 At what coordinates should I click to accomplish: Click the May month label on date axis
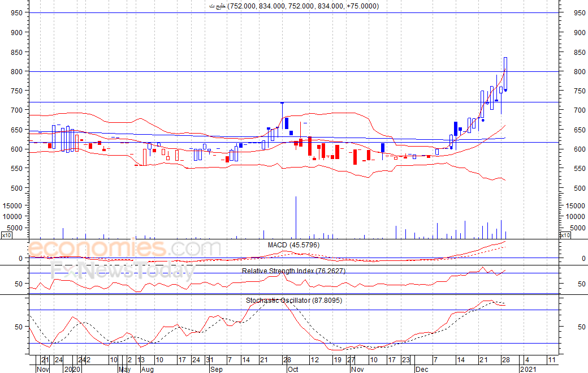click(x=124, y=369)
